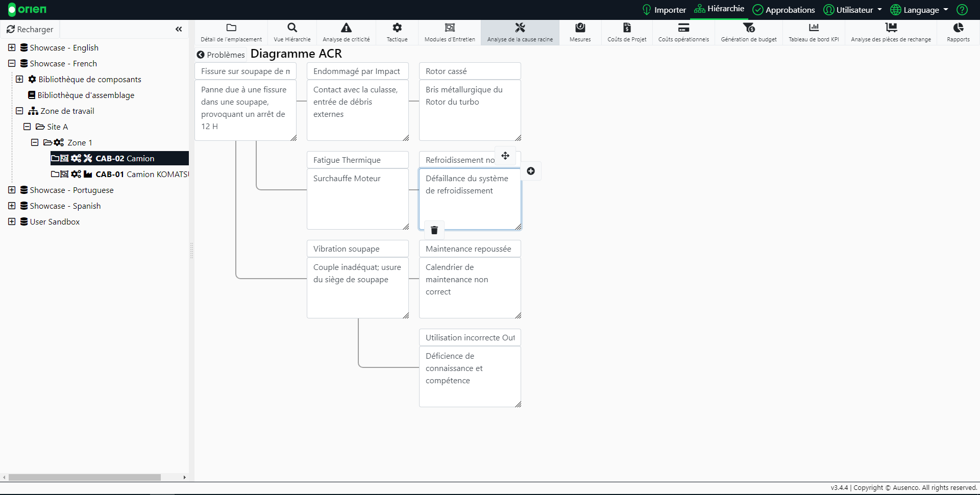The width and height of the screenshot is (980, 495).
Task: Click the help question mark icon
Action: (x=962, y=10)
